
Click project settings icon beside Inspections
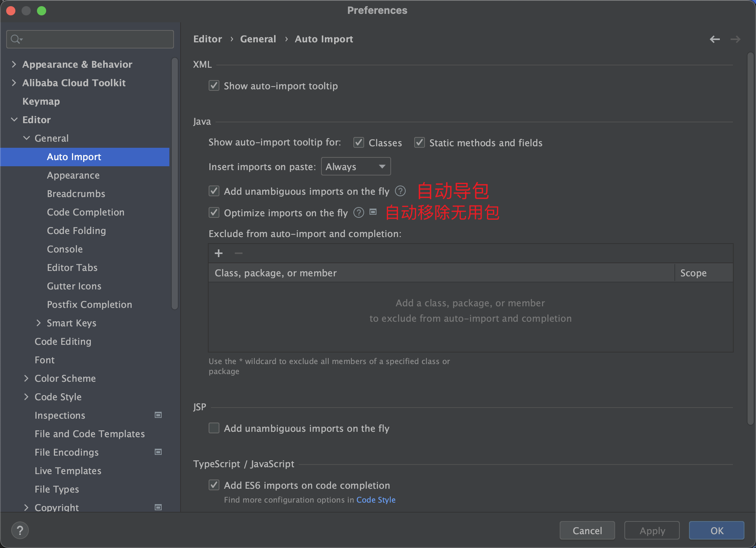[158, 415]
